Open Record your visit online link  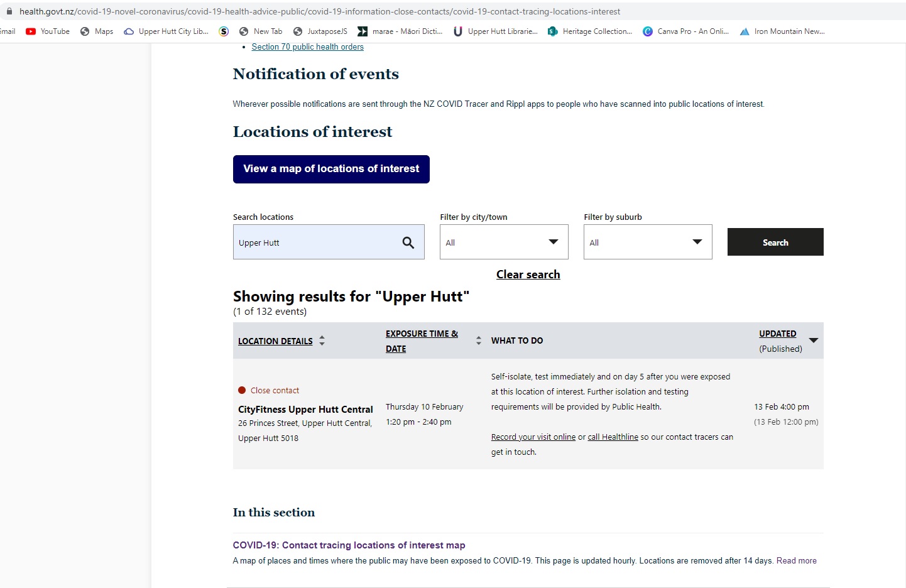click(533, 437)
